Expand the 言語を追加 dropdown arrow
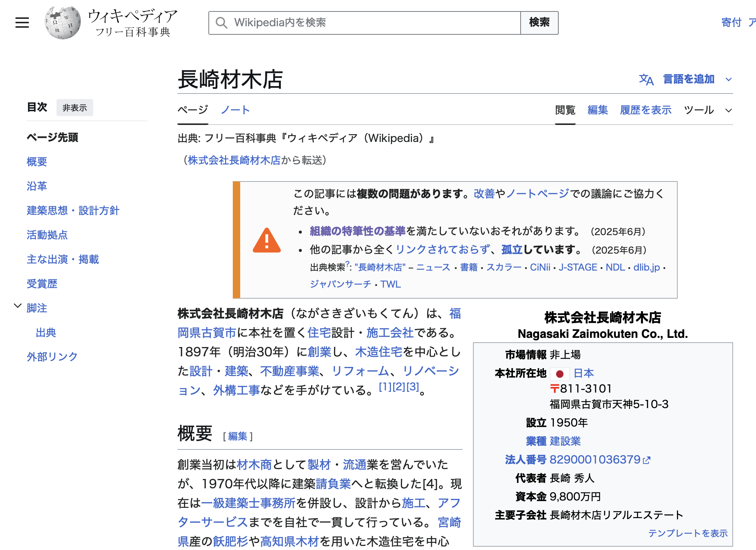The height and width of the screenshot is (550, 756). tap(728, 79)
